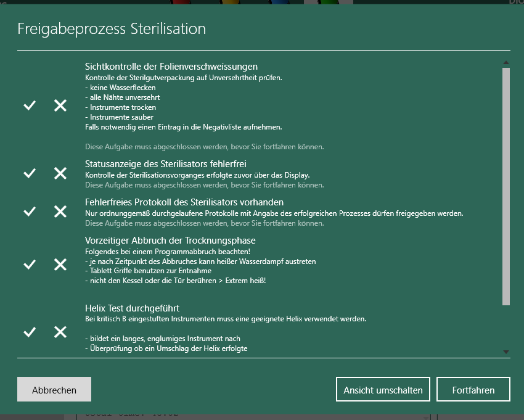The width and height of the screenshot is (524, 420).
Task: Mark Statusanzeige des Sterilisators fehlerfrei as passed
Action: pos(30,173)
